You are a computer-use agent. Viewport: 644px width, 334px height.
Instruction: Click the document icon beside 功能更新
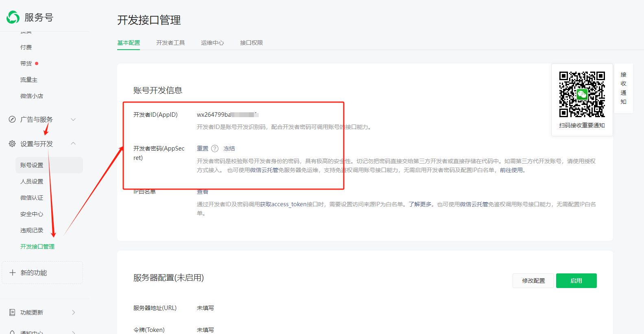point(12,312)
